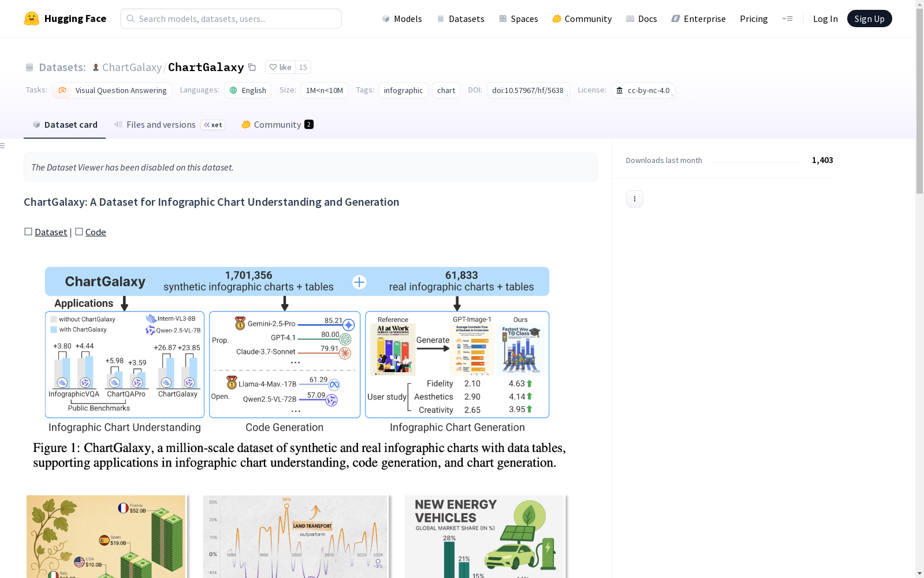Select the chart tag
924x578 pixels.
tap(446, 90)
